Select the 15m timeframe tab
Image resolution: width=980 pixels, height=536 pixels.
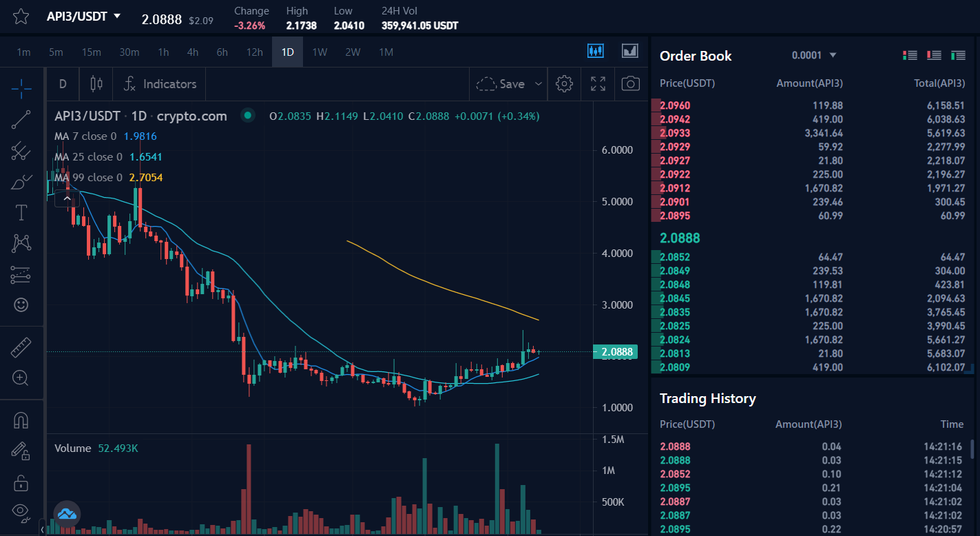(x=91, y=52)
